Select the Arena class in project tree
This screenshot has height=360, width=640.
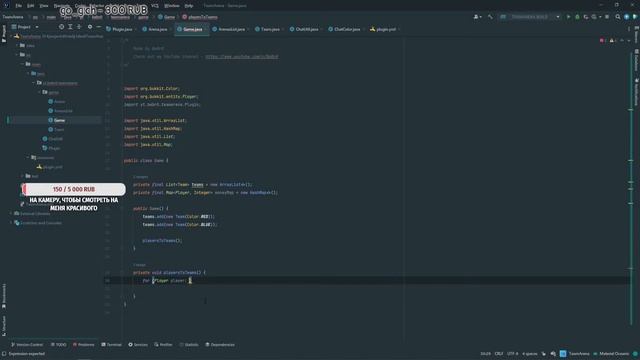59,102
